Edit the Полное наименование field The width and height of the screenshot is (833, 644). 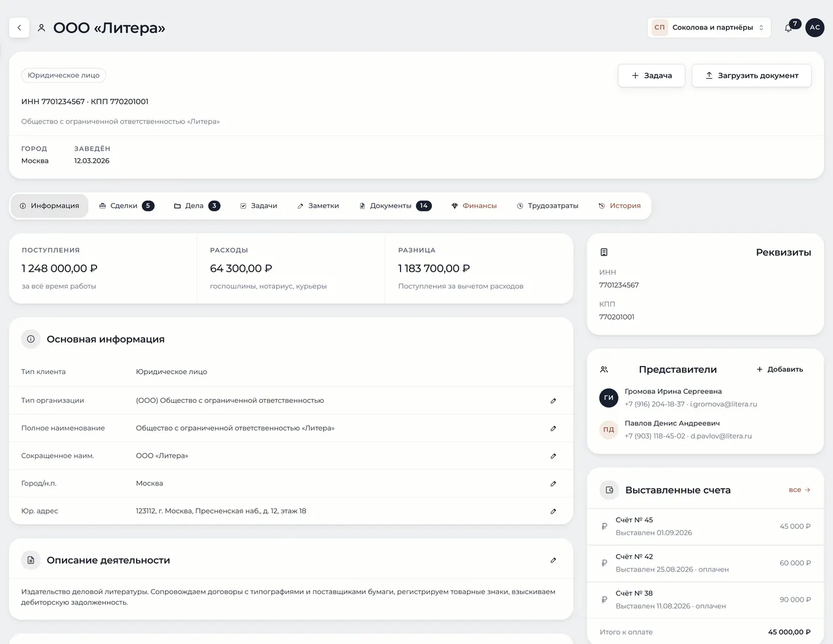click(553, 428)
